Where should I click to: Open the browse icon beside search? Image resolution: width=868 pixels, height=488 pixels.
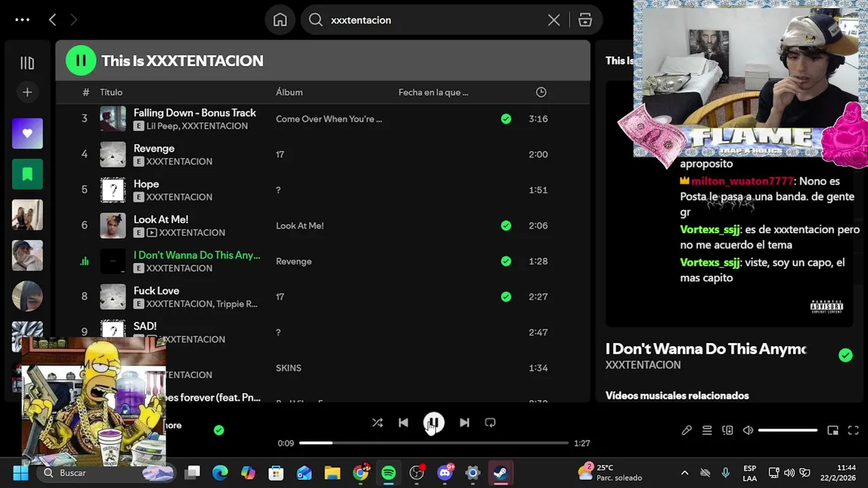(x=585, y=20)
